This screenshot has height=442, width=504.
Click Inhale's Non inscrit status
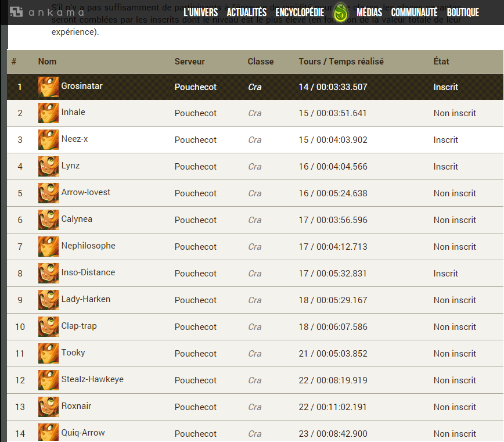[x=455, y=113]
